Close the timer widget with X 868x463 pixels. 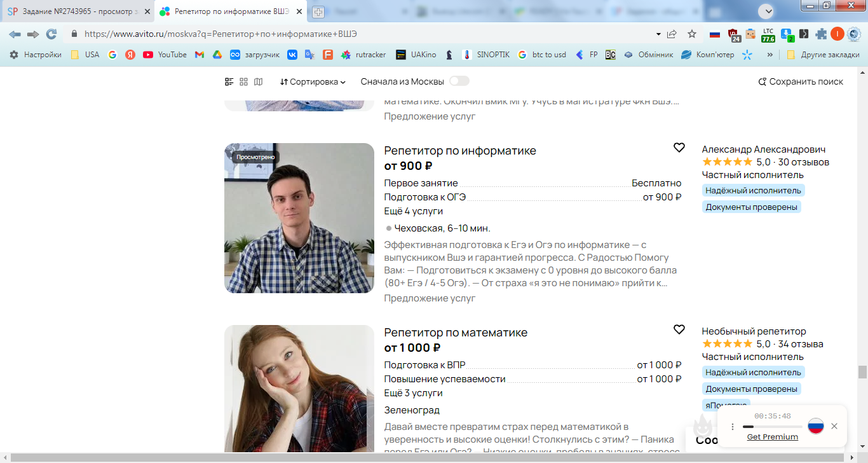[x=834, y=426]
